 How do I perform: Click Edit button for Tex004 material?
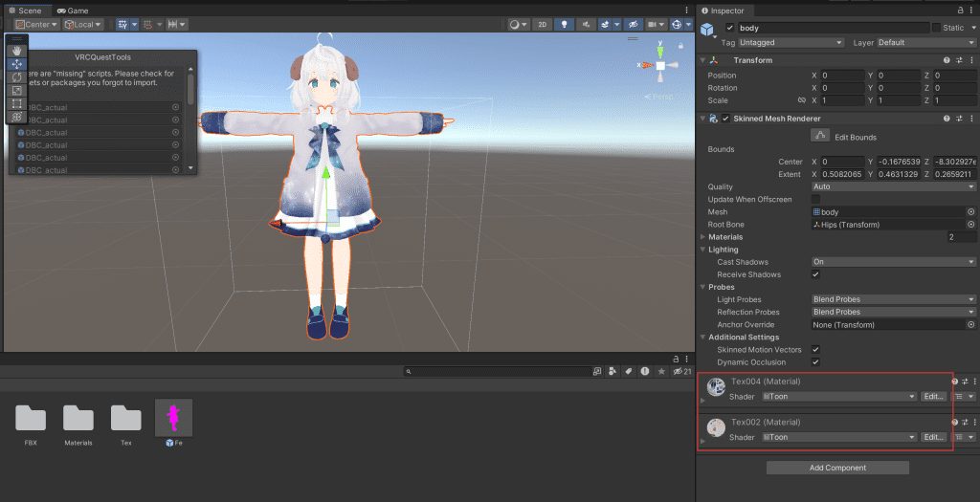pyautogui.click(x=933, y=396)
